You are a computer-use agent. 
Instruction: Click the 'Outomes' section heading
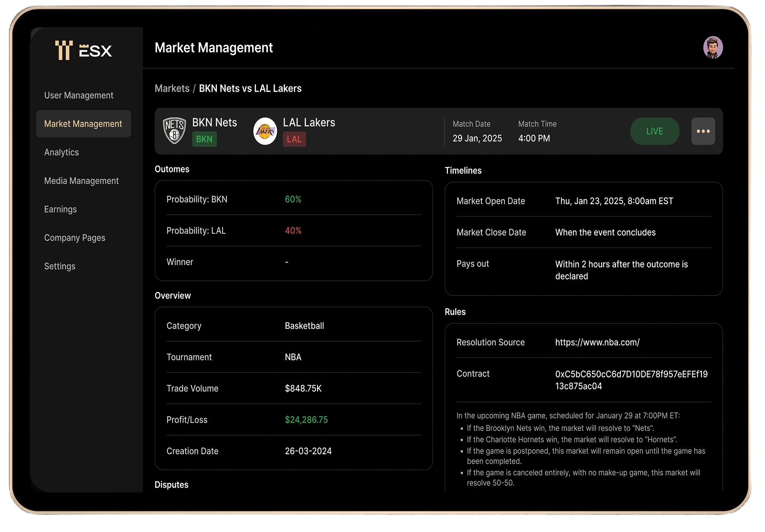click(x=172, y=169)
